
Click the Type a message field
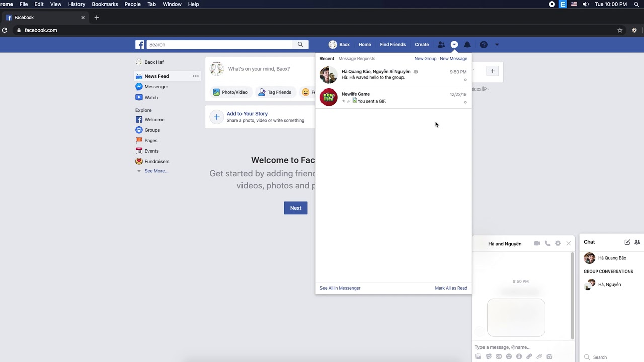(x=522, y=347)
